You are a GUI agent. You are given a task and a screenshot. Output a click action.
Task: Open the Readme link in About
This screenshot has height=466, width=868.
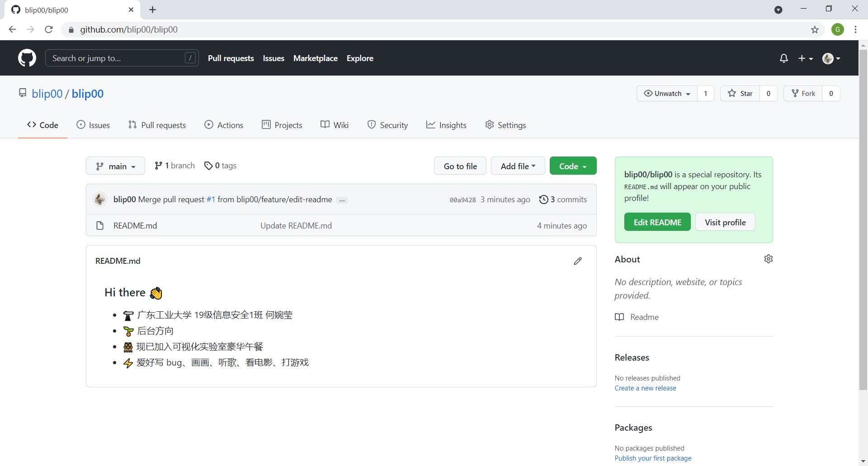(637, 317)
